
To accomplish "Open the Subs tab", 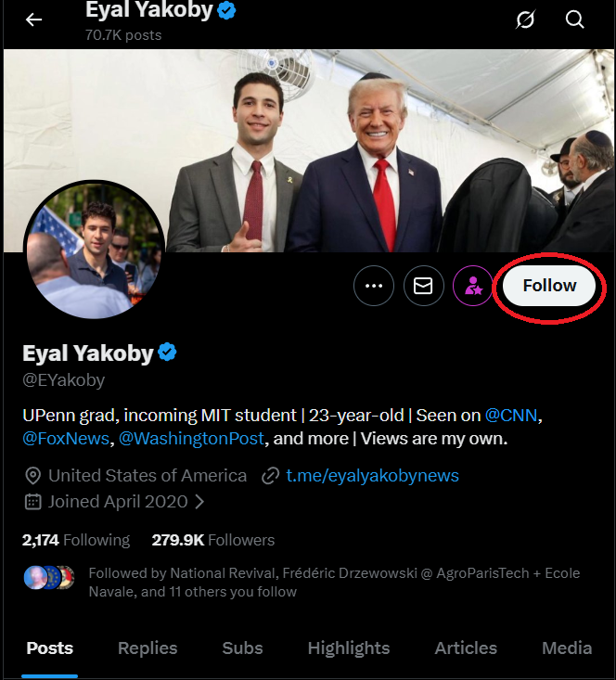I will [242, 648].
